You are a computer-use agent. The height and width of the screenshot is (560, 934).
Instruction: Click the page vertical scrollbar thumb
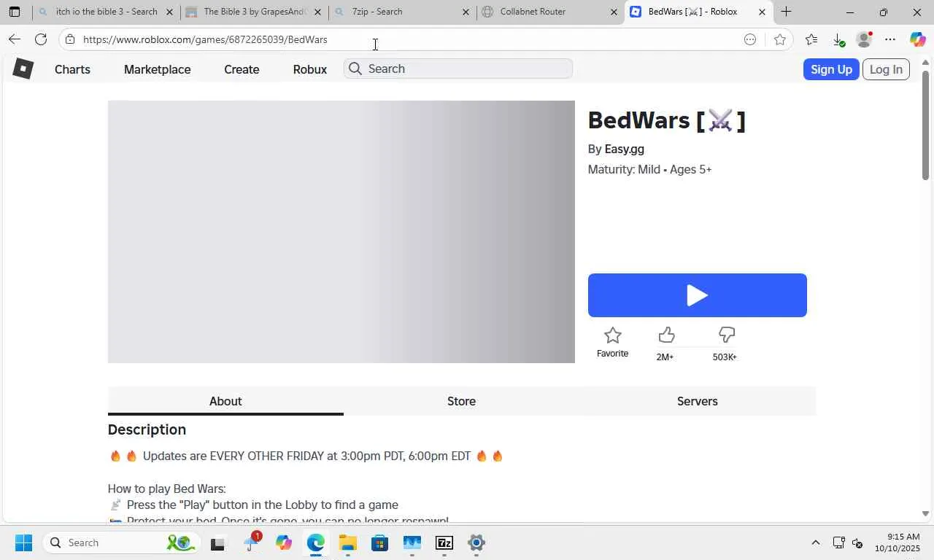[x=925, y=125]
